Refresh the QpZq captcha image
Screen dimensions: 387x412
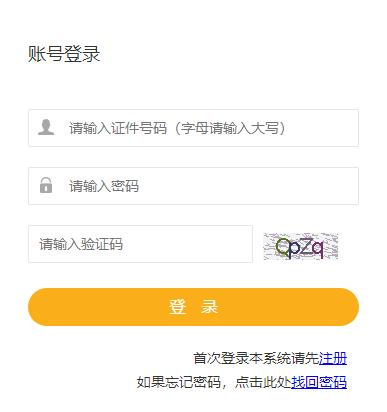[301, 246]
